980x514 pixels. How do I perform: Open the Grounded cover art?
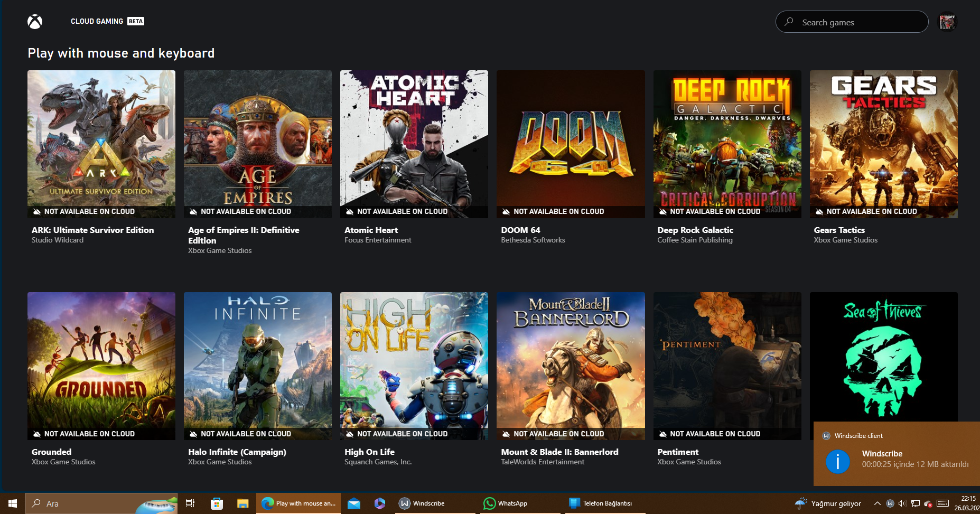coord(101,366)
